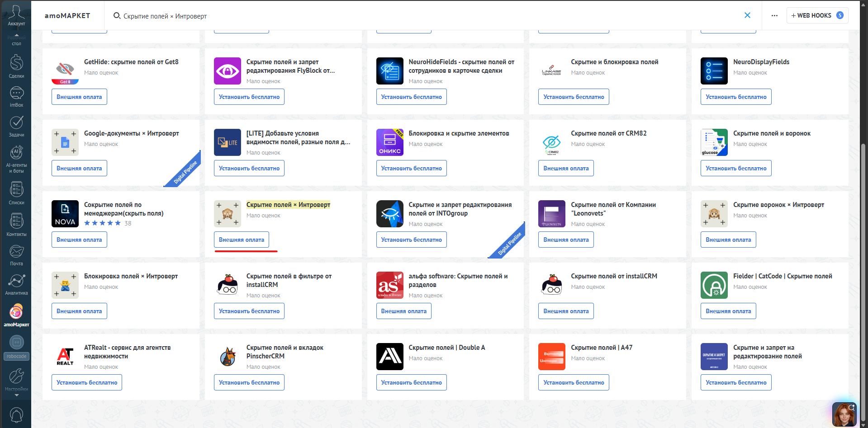Click the 5-star rating of NOVA widget
This screenshot has height=428, width=868.
pyautogui.click(x=103, y=223)
